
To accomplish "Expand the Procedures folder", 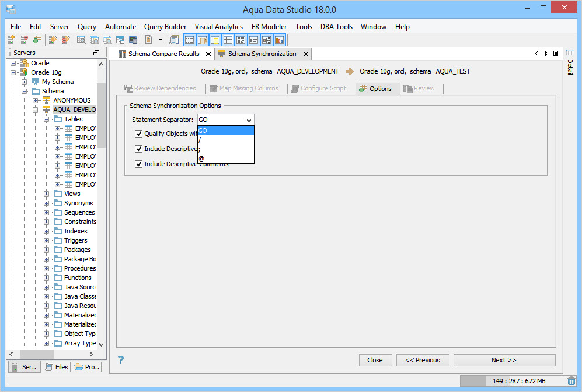I will pos(46,268).
